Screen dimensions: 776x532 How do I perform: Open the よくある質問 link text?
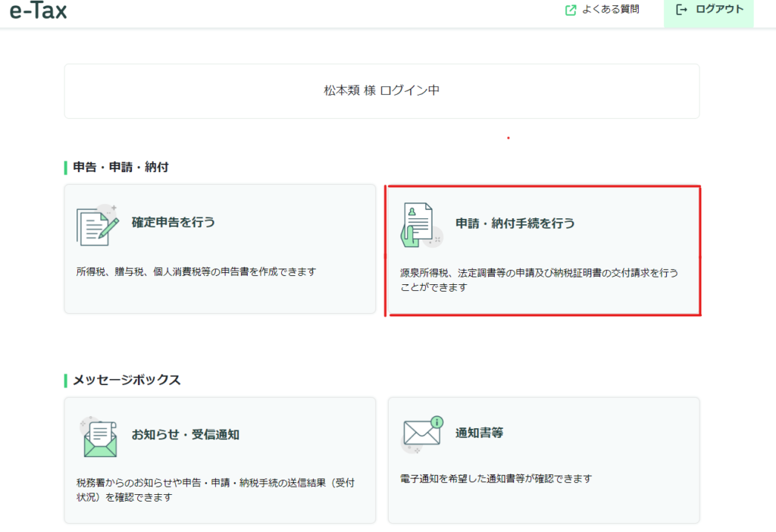click(x=610, y=11)
